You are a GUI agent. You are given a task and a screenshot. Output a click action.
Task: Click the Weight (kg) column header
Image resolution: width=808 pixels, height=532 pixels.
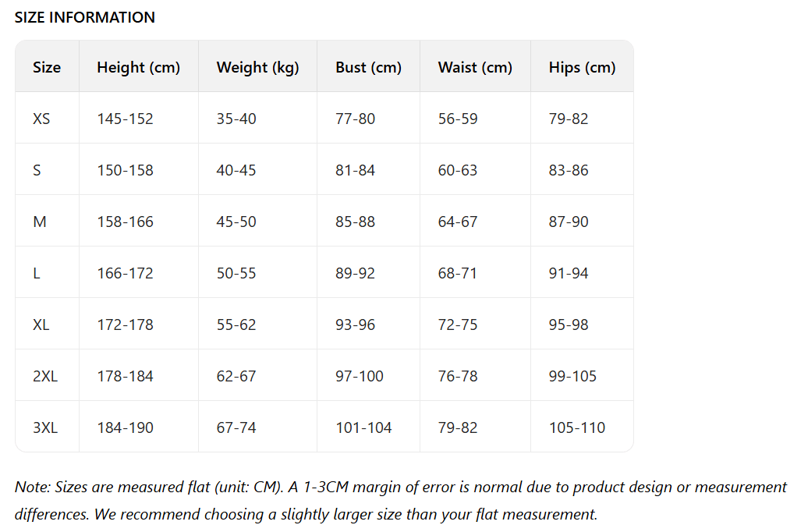257,67
